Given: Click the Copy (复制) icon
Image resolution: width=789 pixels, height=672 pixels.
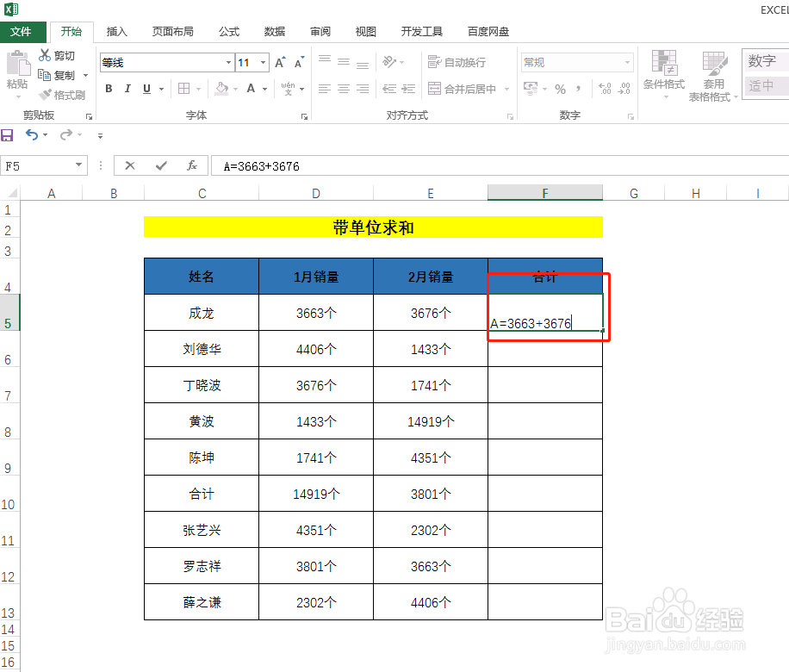Looking at the screenshot, I should (46, 74).
